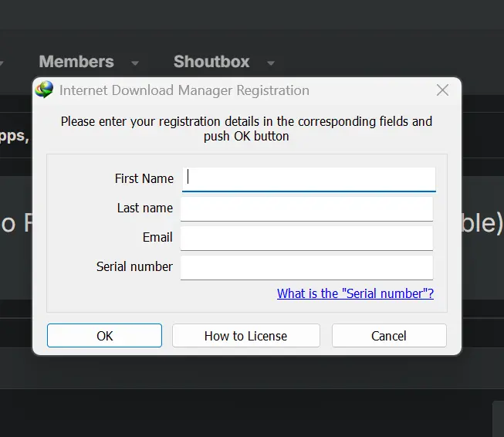Image resolution: width=504 pixels, height=437 pixels.
Task: Confirm registration with the OK button
Action: [x=104, y=336]
